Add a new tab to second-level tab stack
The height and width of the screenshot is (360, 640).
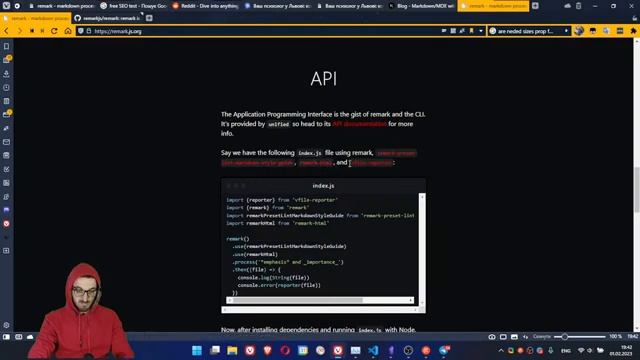[x=149, y=18]
